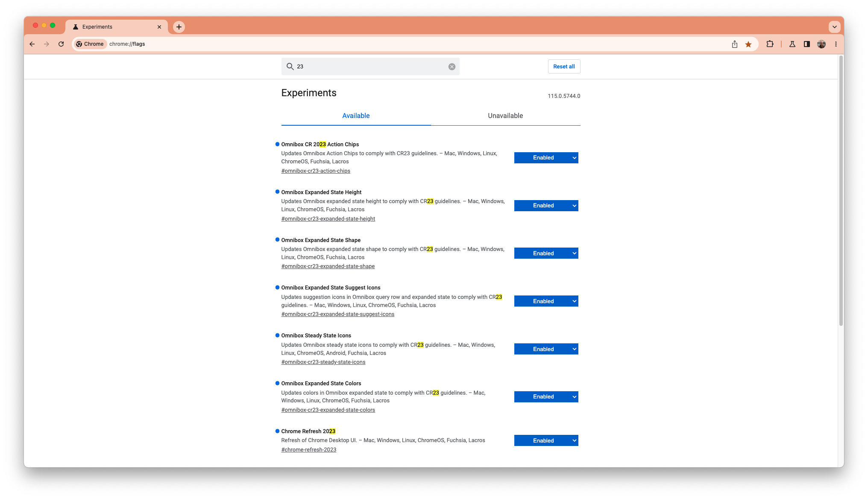Open the Chrome three-dot menu

pos(836,44)
